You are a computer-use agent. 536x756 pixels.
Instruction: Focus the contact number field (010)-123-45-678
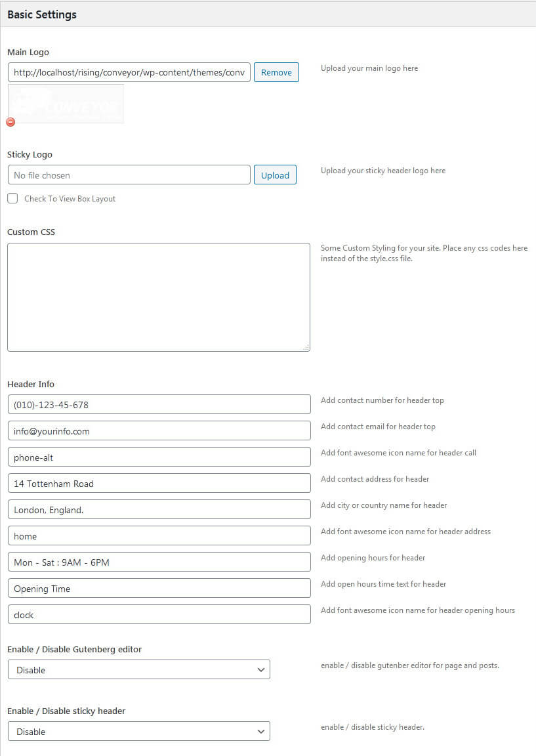coord(158,404)
